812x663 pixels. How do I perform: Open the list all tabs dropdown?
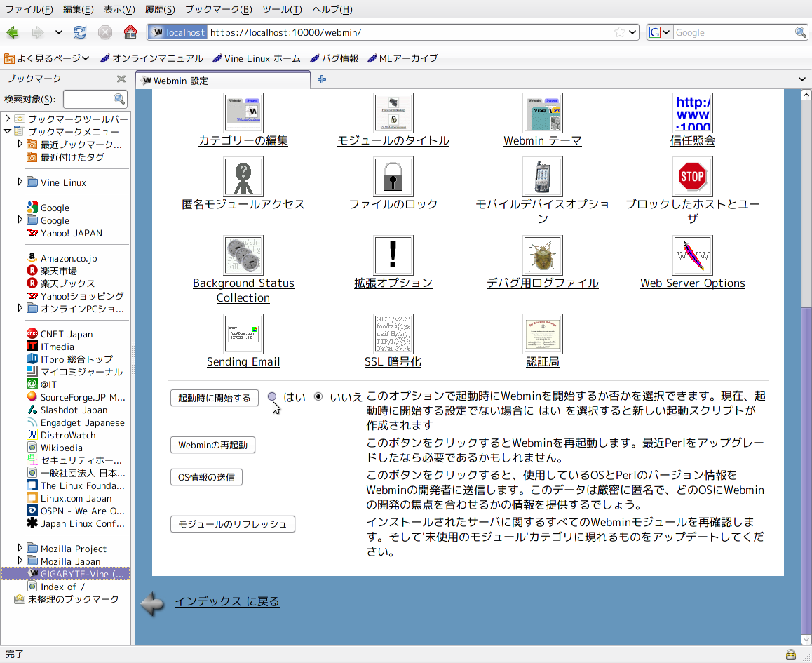[x=802, y=79]
